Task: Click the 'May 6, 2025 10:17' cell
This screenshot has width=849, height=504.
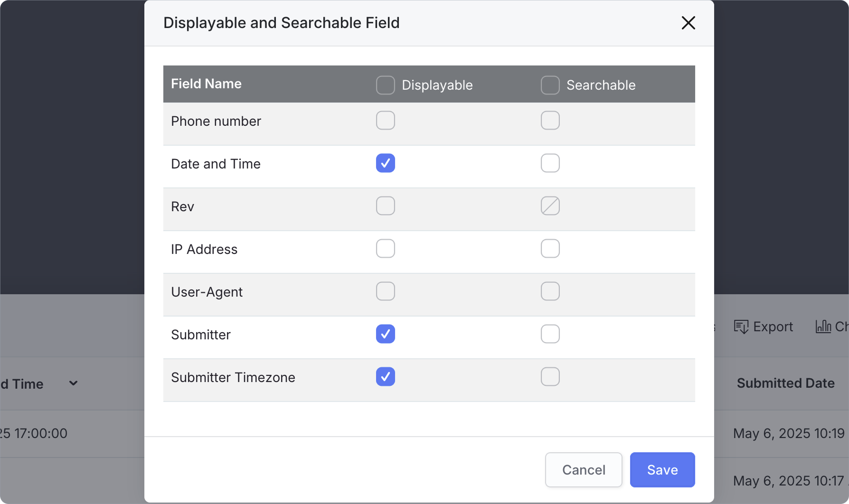Action: [x=789, y=481]
